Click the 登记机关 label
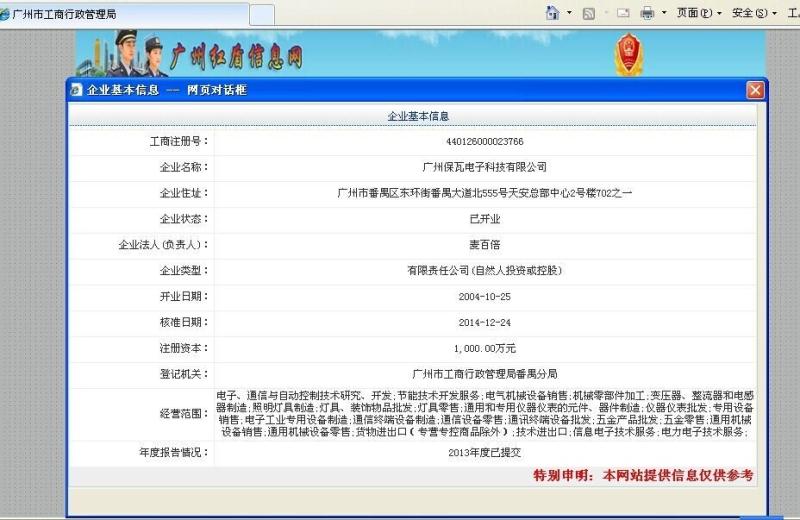The image size is (800, 520). pos(184,374)
